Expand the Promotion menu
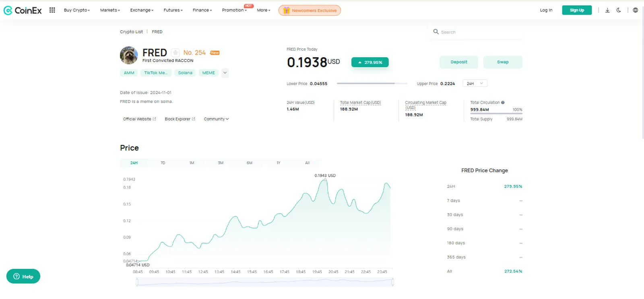This screenshot has height=299, width=644. (x=234, y=10)
